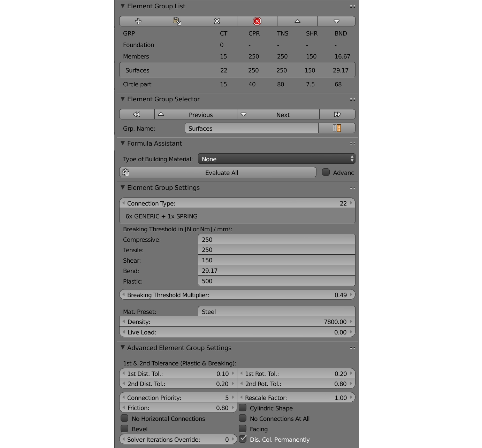Select the Foundation group row
This screenshot has width=482, height=448.
pos(237,45)
